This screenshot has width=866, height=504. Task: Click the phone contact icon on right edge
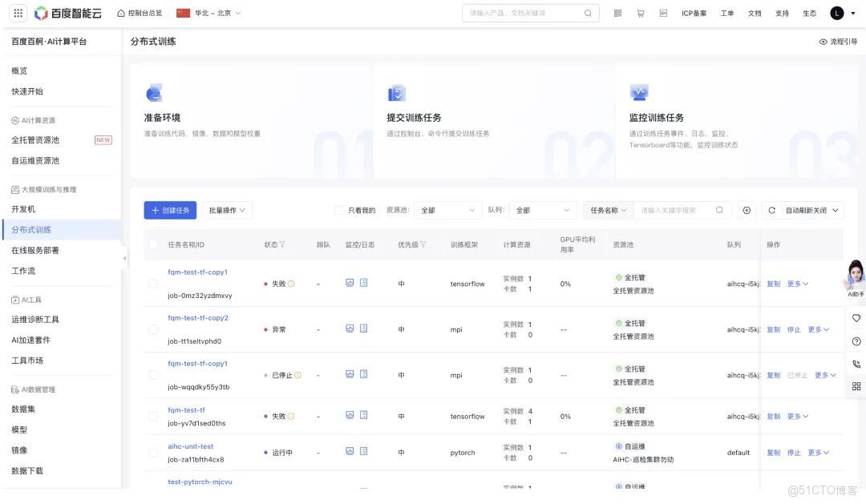[856, 364]
